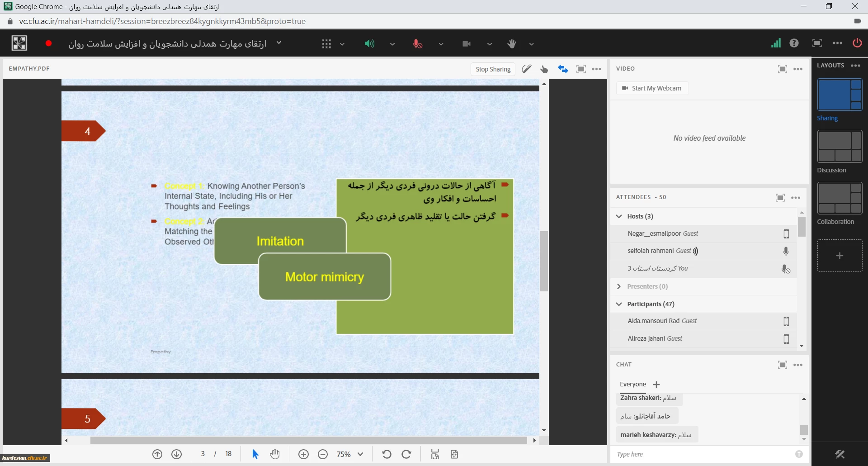Open the pen annotation tool
Screen dimensions: 868x466
point(526,69)
